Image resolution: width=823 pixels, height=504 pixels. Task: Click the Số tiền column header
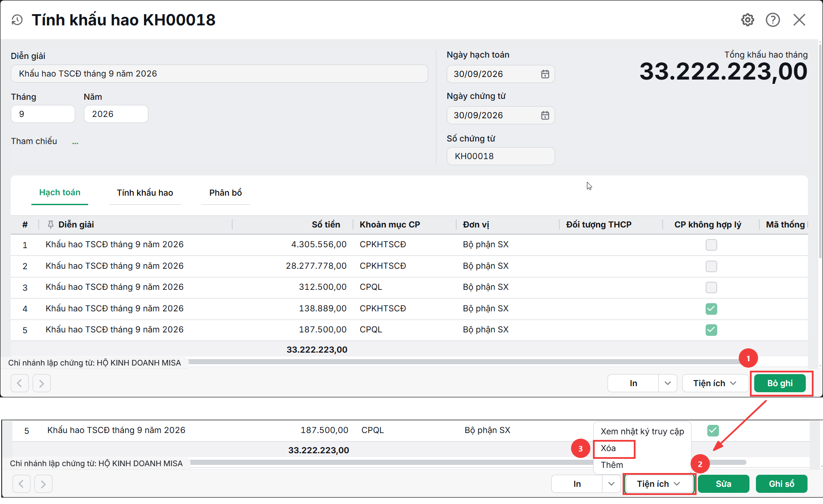click(x=326, y=224)
